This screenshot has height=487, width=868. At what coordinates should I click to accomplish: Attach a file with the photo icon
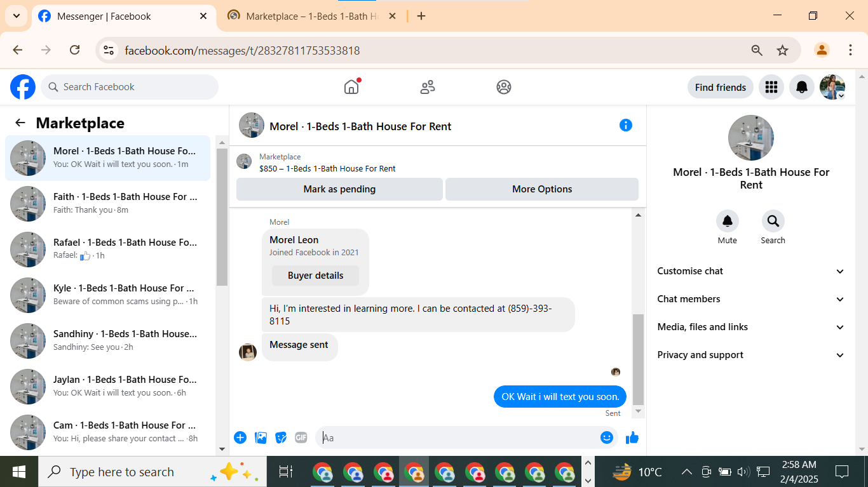[261, 437]
